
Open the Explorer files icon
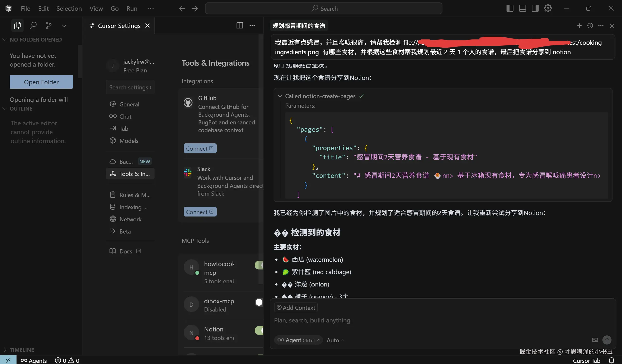pyautogui.click(x=17, y=26)
